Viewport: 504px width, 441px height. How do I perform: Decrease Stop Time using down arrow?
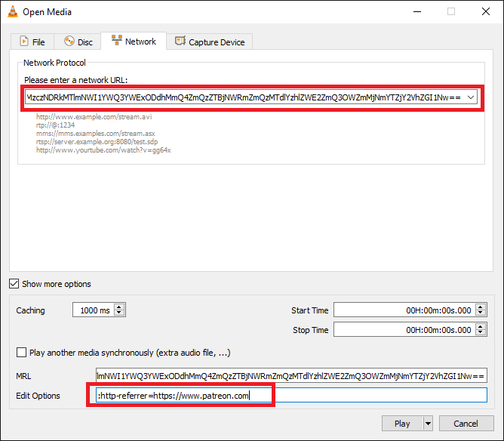481,332
